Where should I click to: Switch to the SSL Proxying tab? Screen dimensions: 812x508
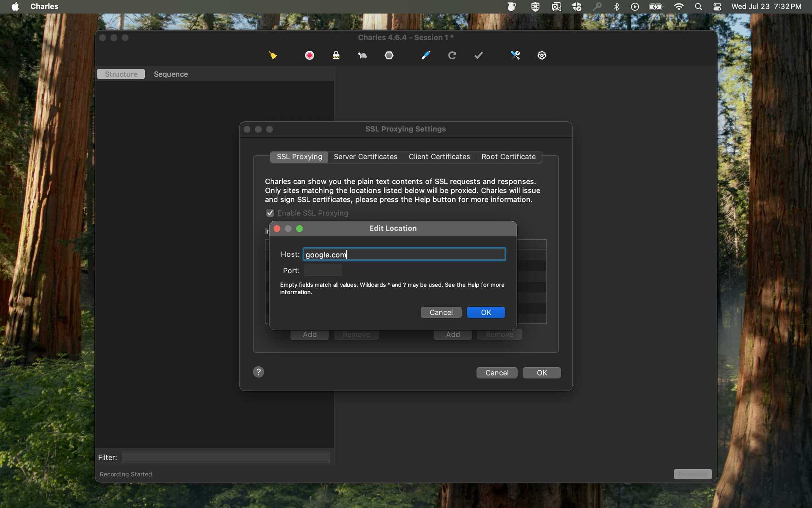299,157
